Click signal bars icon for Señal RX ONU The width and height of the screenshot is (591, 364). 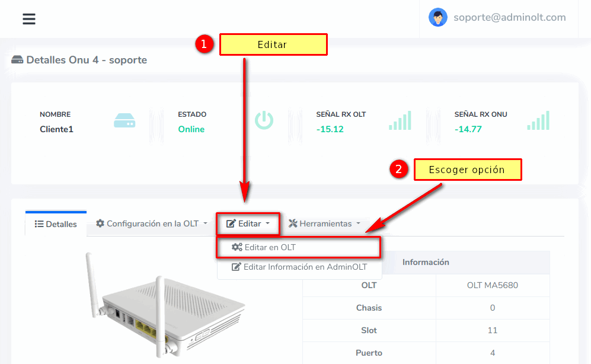(538, 121)
